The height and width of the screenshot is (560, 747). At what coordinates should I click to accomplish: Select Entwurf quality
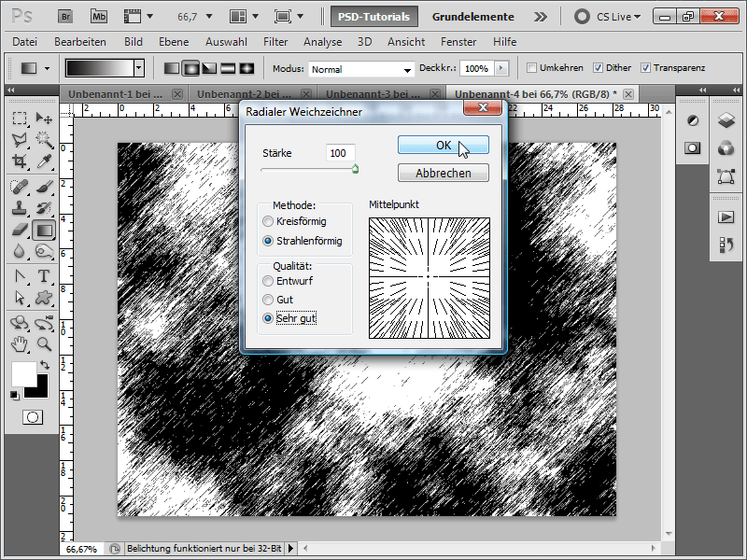click(268, 282)
